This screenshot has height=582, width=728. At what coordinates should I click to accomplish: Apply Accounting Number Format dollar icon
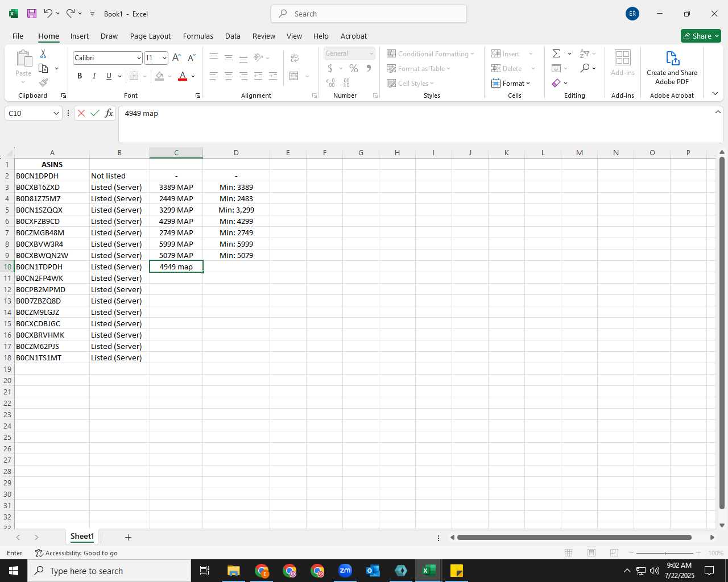click(x=330, y=68)
